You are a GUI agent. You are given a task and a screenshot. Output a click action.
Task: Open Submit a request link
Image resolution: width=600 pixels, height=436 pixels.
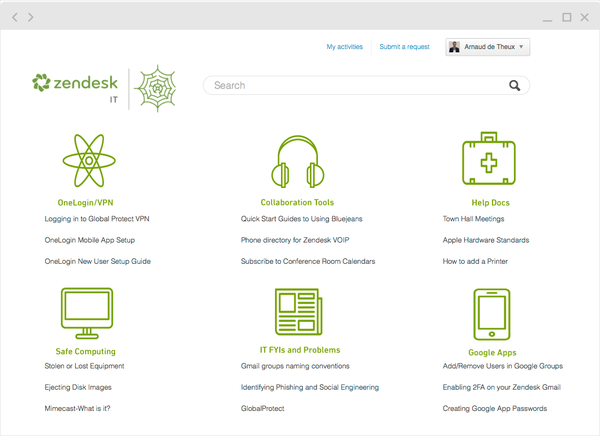(404, 47)
